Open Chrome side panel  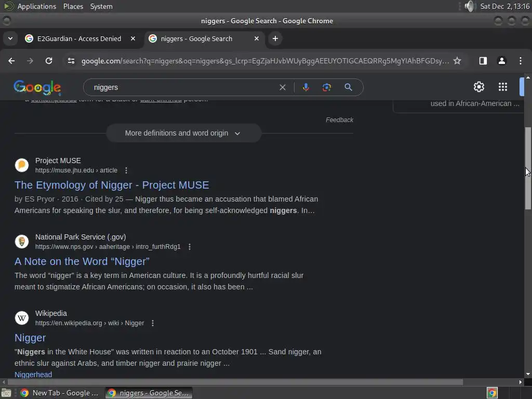(483, 61)
